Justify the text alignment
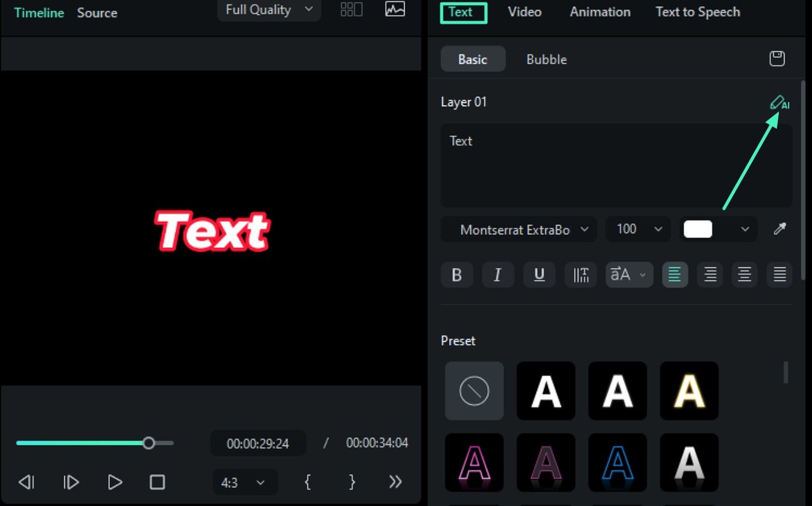 pyautogui.click(x=780, y=275)
